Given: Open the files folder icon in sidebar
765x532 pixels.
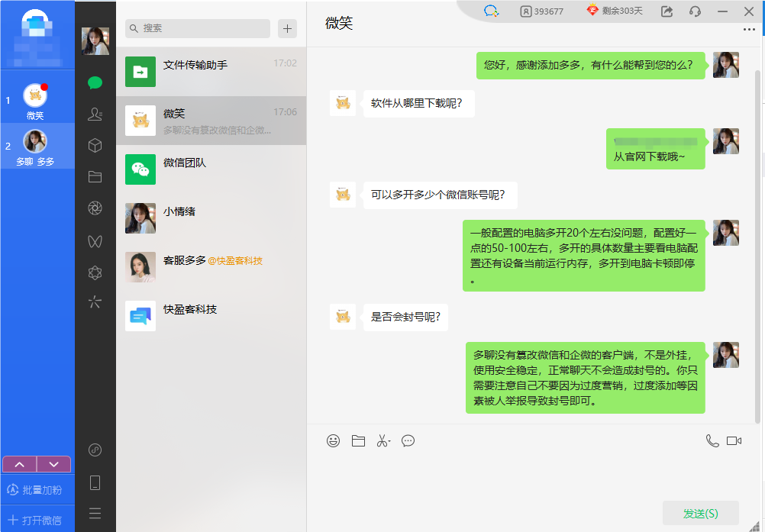Looking at the screenshot, I should click(x=95, y=176).
